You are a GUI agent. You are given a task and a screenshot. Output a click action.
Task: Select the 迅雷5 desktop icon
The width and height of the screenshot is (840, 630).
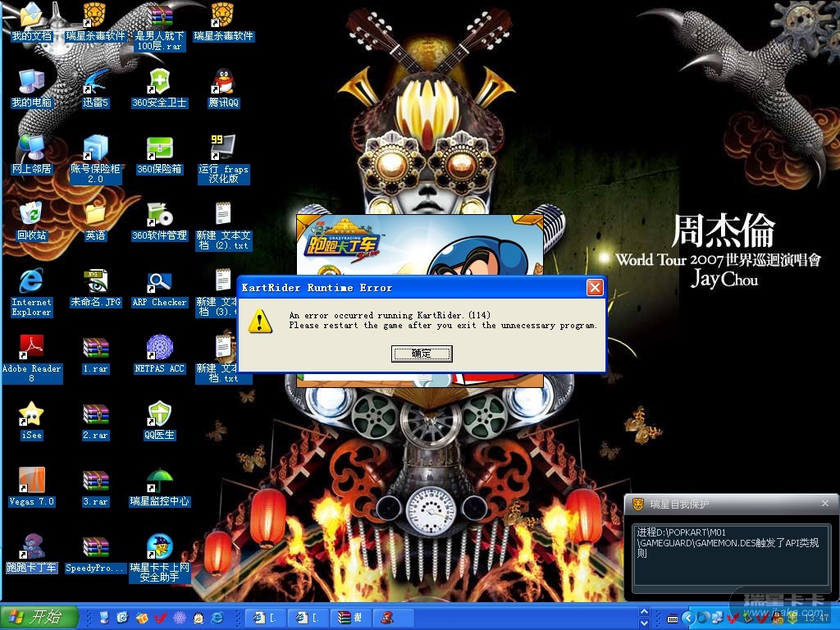click(95, 89)
